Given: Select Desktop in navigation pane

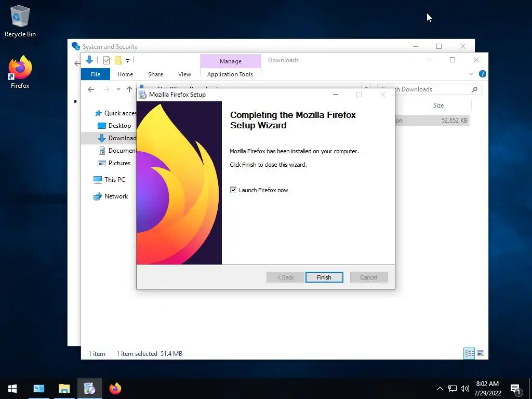Looking at the screenshot, I should (x=114, y=126).
